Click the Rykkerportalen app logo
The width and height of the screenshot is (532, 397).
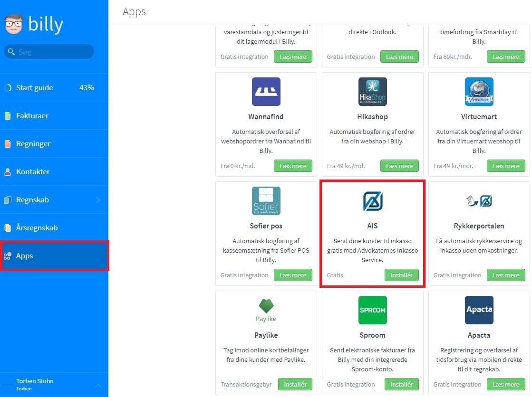pos(479,201)
